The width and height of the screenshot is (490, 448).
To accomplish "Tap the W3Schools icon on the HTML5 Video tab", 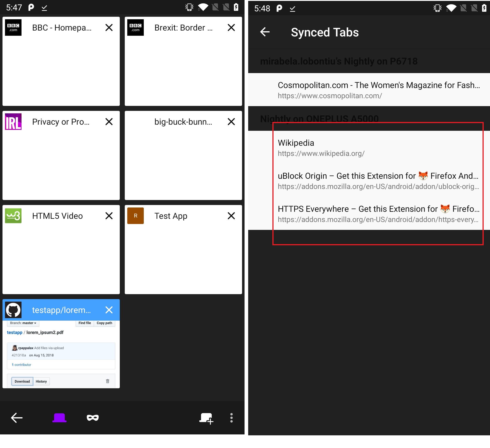I will [x=13, y=216].
